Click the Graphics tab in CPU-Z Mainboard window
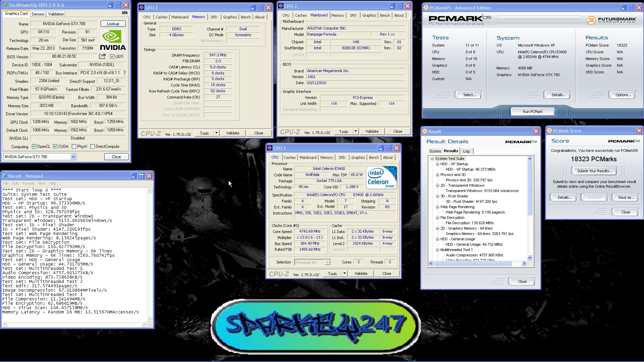Viewport: 644px width, 362px height. 369,15
